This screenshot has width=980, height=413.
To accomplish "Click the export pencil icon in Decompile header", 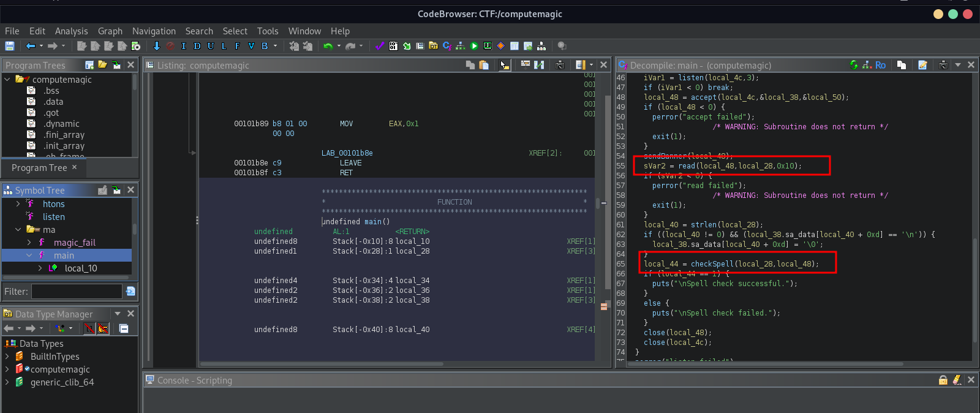I will coord(922,65).
